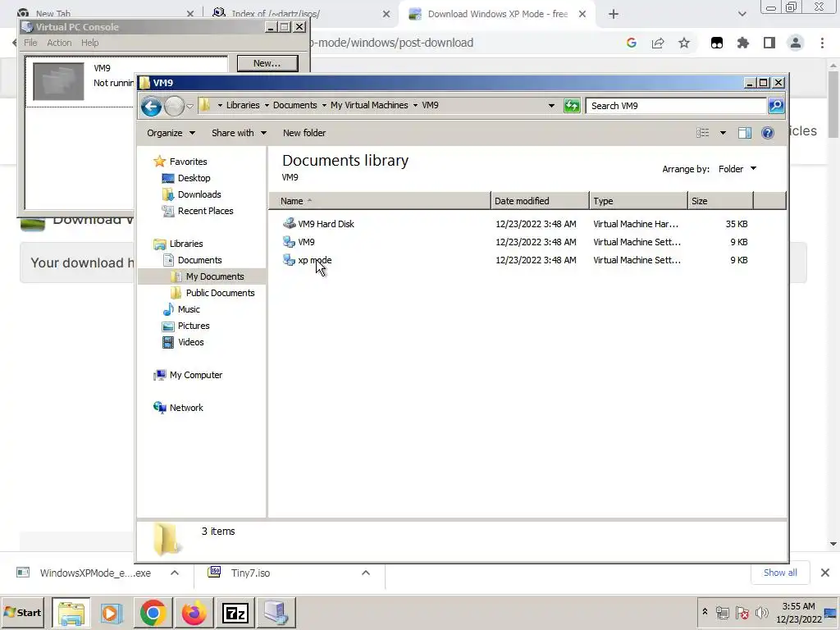Viewport: 840px width, 630px height.
Task: Share this page via Chrome share icon
Action: point(658,43)
